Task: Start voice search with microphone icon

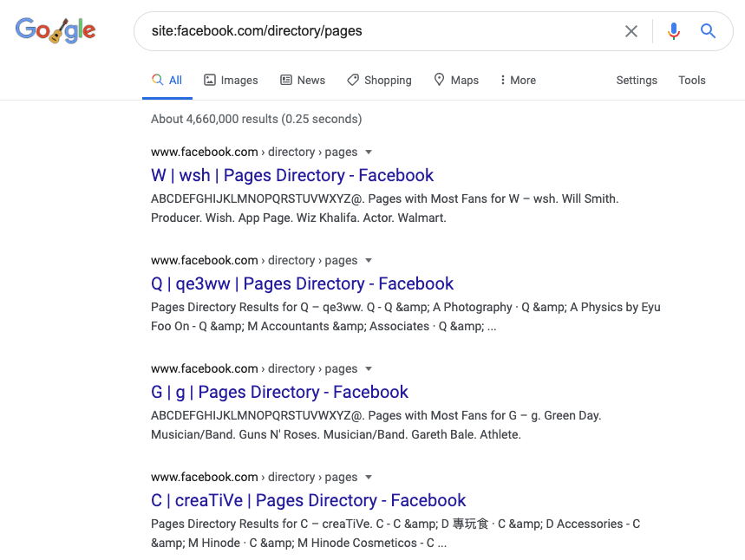Action: pos(674,31)
